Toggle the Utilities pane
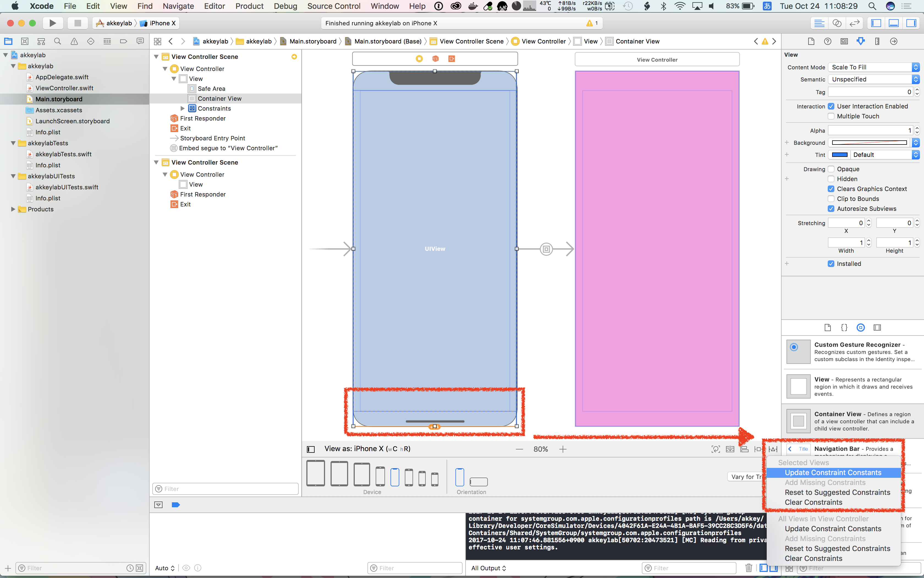 coord(911,23)
